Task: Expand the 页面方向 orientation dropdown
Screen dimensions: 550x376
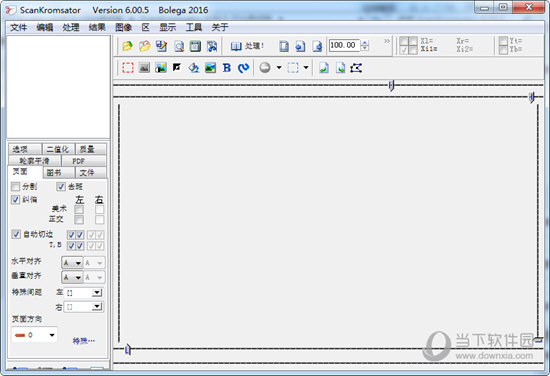Action: 34,335
